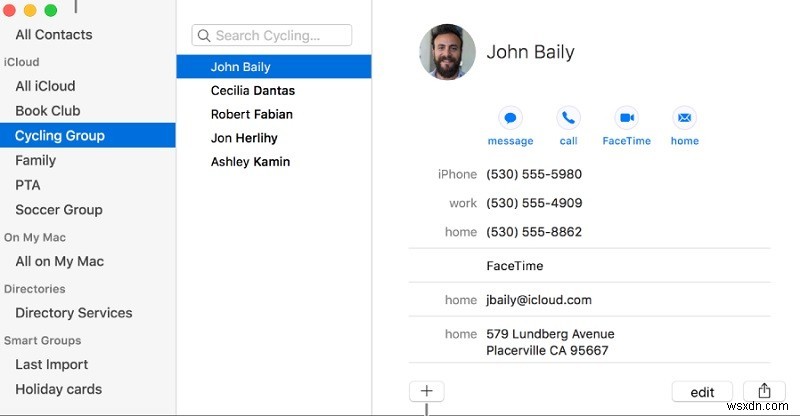Screen dimensions: 800x416
Task: Select contact Robert Fabian
Action: pyautogui.click(x=252, y=114)
